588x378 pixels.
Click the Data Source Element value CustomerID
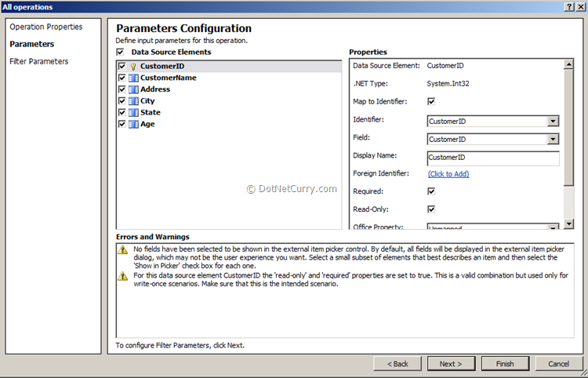click(445, 66)
